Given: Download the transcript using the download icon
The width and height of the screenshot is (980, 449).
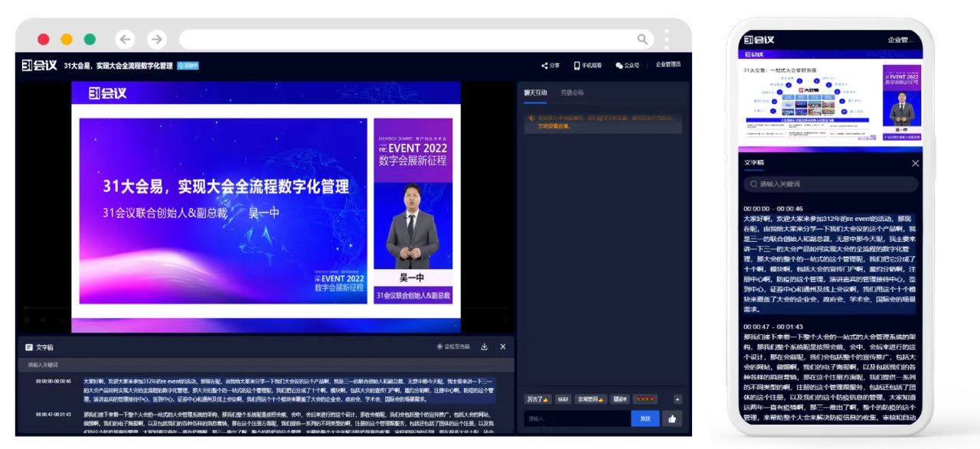Looking at the screenshot, I should pos(485,347).
